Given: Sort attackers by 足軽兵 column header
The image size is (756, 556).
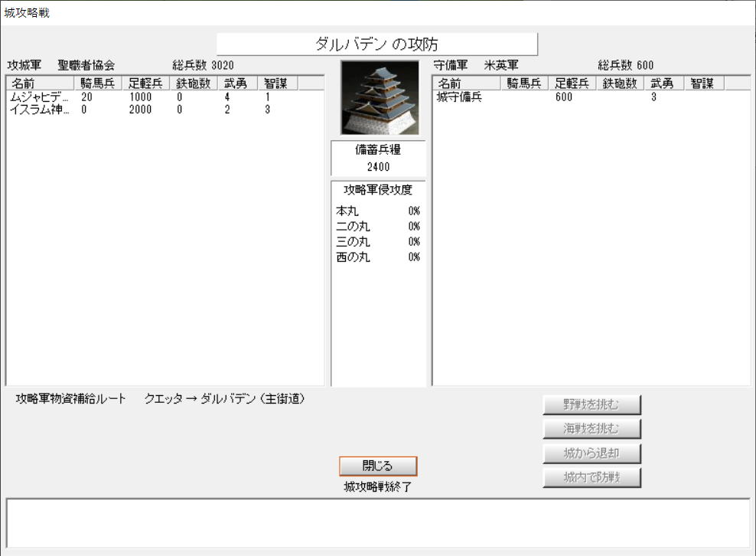Looking at the screenshot, I should click(146, 83).
